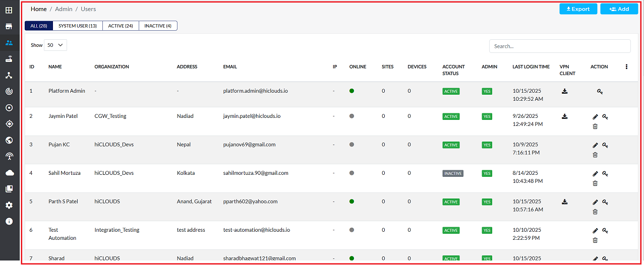644x266 pixels.
Task: Switch to the SYSTEM USER (13) tab
Action: [78, 26]
